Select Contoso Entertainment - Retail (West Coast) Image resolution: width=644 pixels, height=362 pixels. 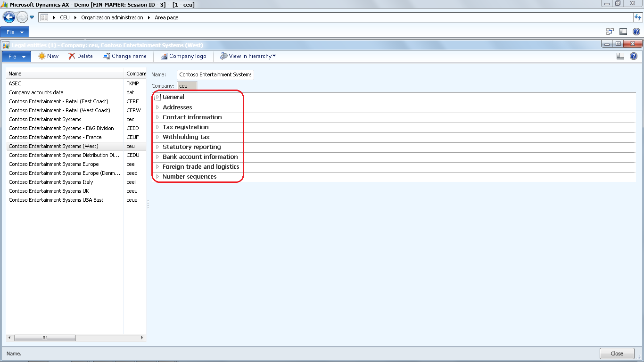tap(76, 110)
